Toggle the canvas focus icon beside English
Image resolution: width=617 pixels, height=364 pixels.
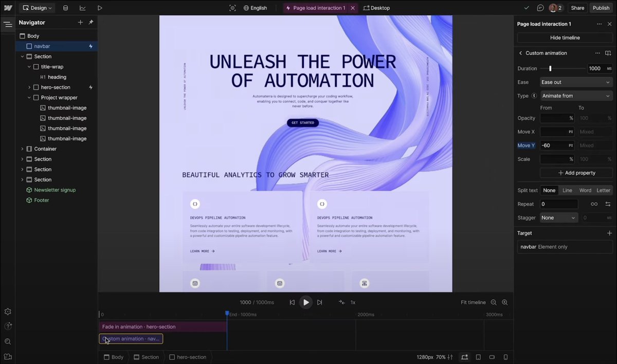(232, 8)
